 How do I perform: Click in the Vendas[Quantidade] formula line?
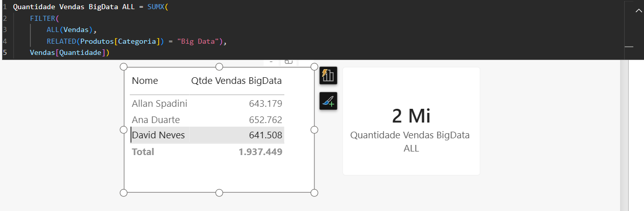[70, 52]
